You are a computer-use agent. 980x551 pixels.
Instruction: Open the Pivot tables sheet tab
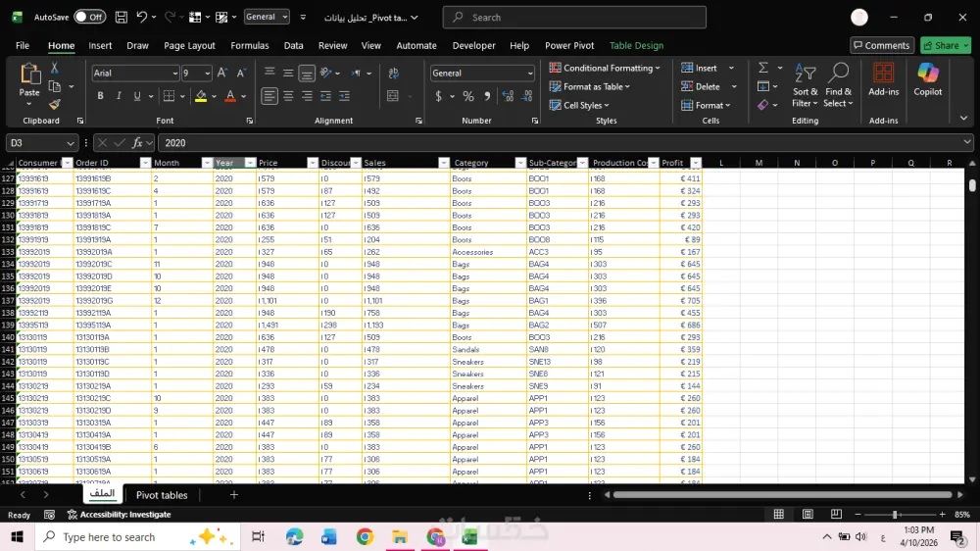pyautogui.click(x=162, y=495)
